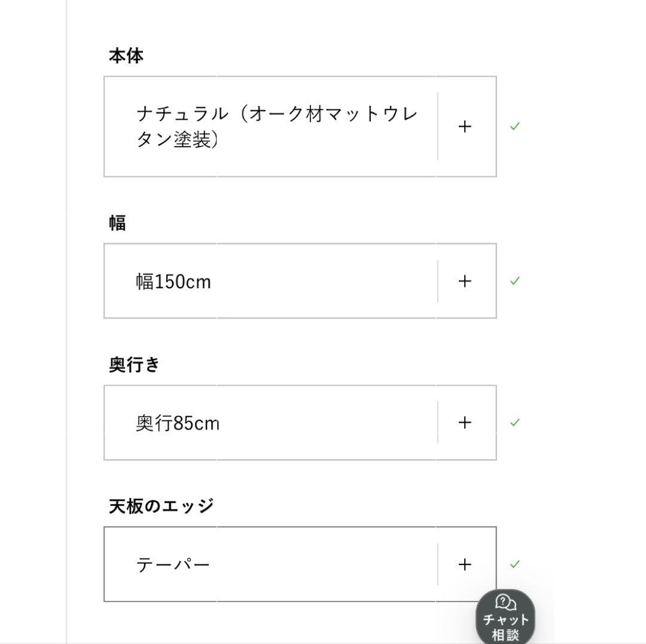Click the green checkmark next to 幅150cm
This screenshot has height=644, width=646.
point(516,281)
